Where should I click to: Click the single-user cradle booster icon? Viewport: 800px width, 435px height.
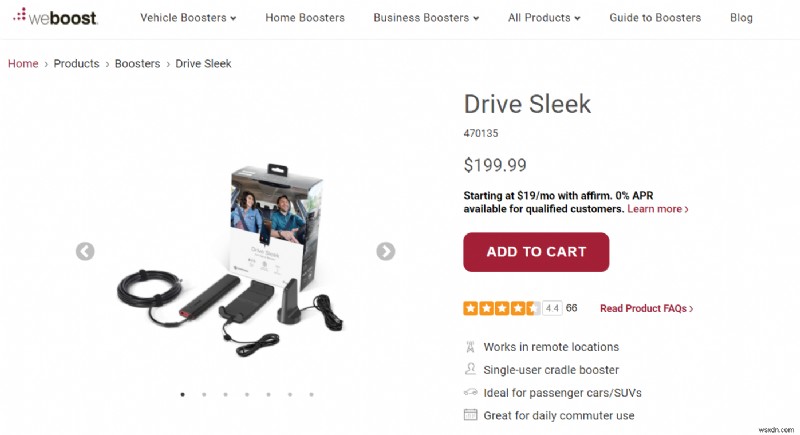(x=470, y=370)
